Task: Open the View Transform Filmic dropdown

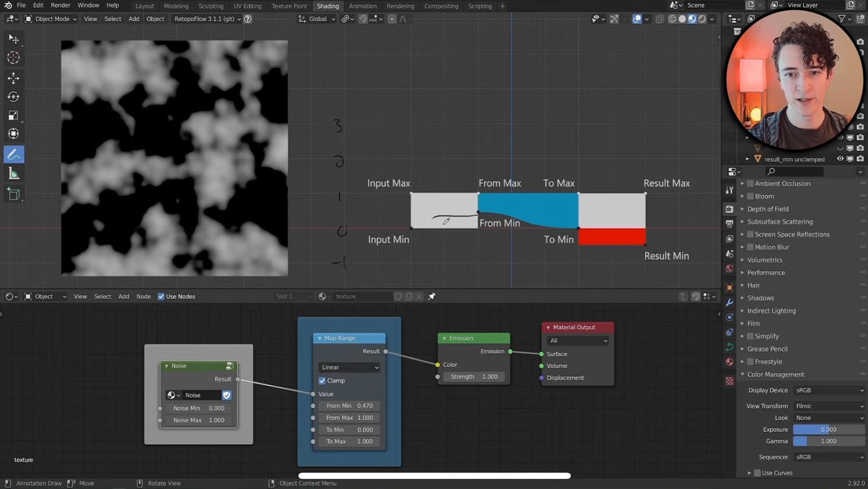Action: click(x=829, y=406)
